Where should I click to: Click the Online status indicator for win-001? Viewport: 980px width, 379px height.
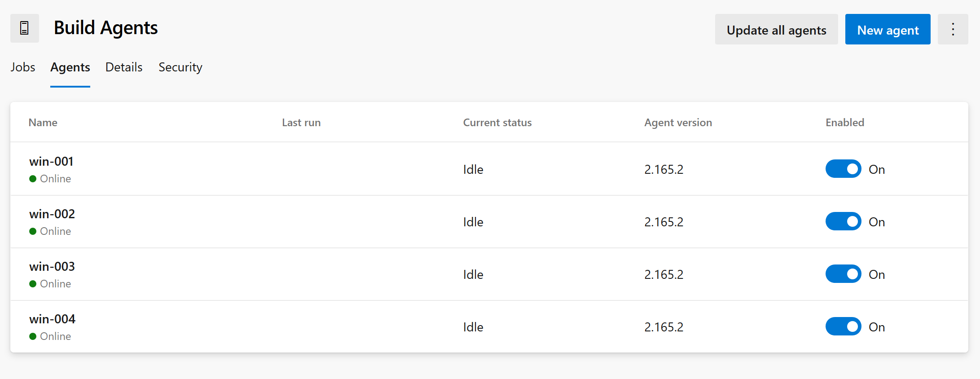click(50, 178)
